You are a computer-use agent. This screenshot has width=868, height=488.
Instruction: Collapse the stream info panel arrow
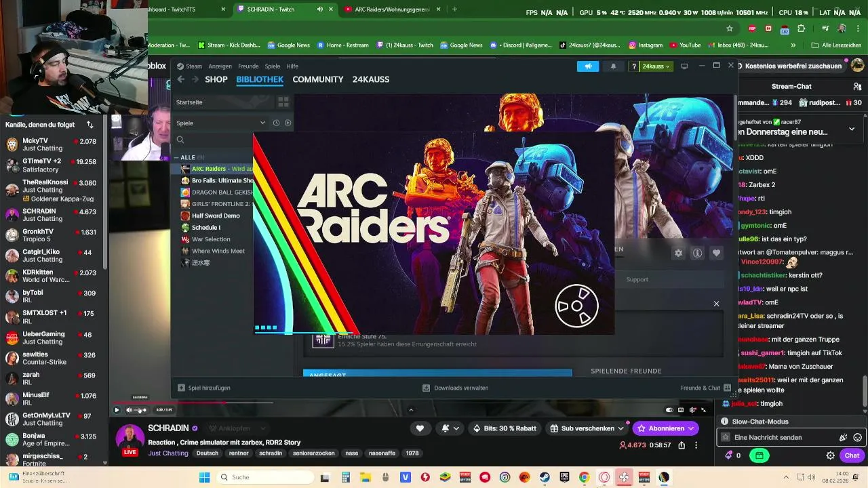(x=411, y=409)
